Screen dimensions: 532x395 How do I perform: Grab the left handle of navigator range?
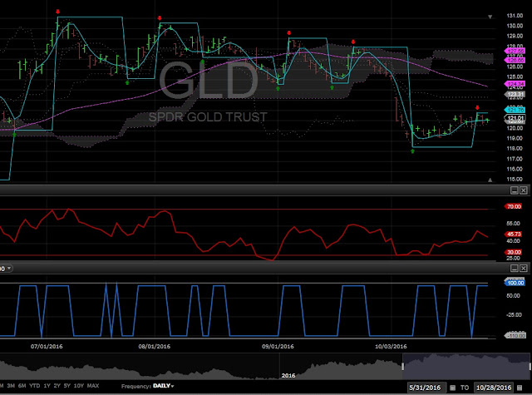[x=402, y=367]
